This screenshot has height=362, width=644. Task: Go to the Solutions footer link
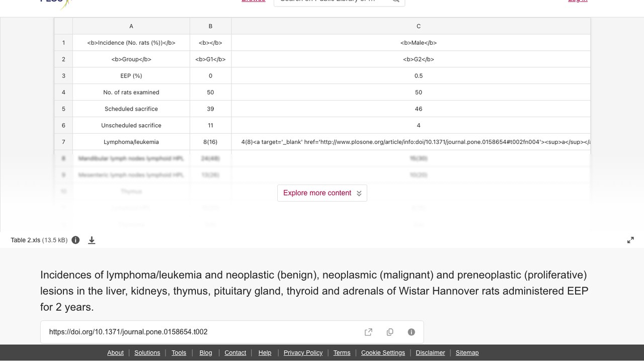click(x=147, y=353)
